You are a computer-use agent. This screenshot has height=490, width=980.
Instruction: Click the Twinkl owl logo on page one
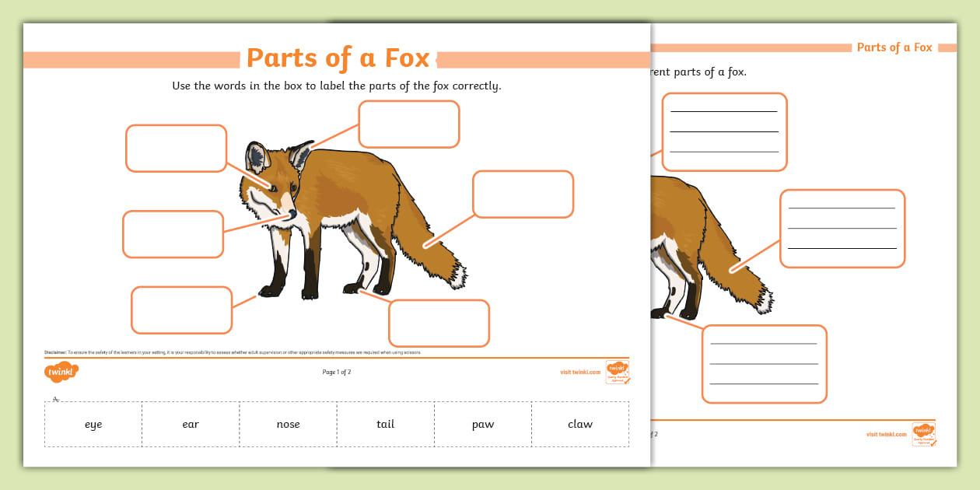61,372
